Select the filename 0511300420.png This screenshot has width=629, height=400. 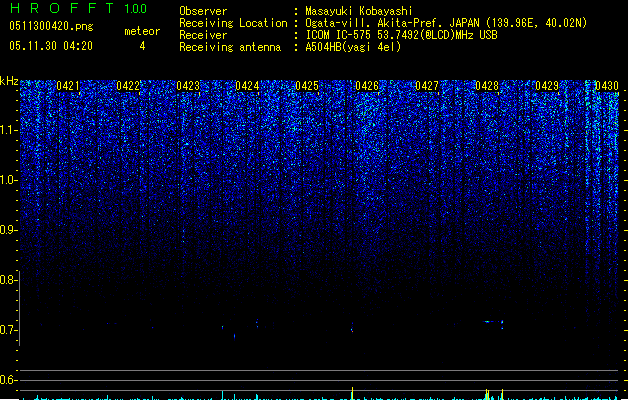pyautogui.click(x=51, y=27)
